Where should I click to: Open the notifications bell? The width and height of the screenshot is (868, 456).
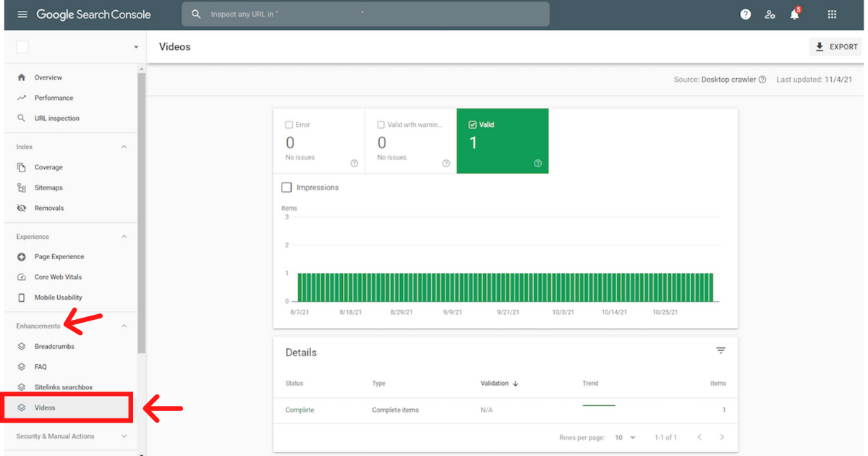pos(794,14)
